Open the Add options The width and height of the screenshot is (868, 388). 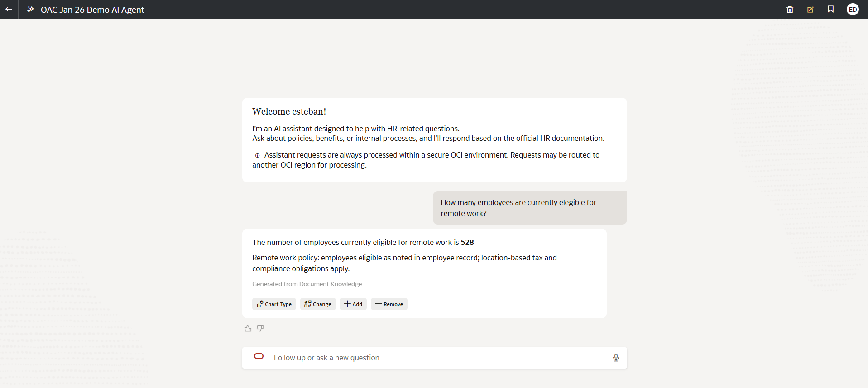tap(353, 304)
